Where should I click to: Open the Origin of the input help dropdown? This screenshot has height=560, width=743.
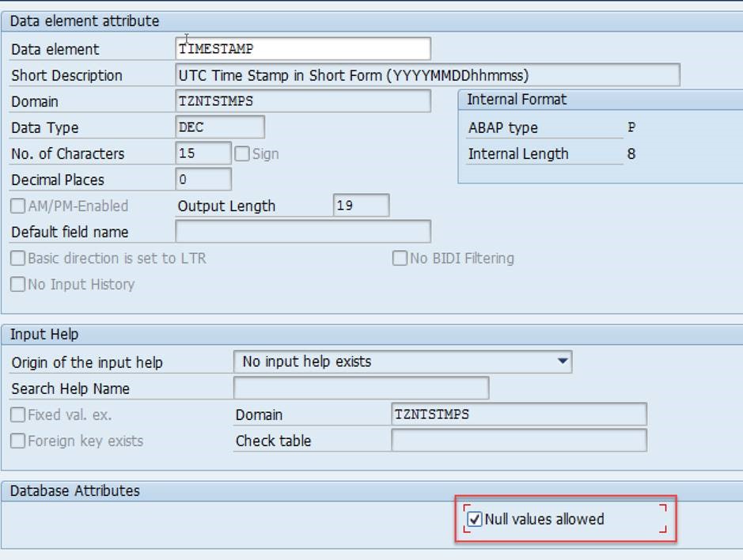(563, 360)
